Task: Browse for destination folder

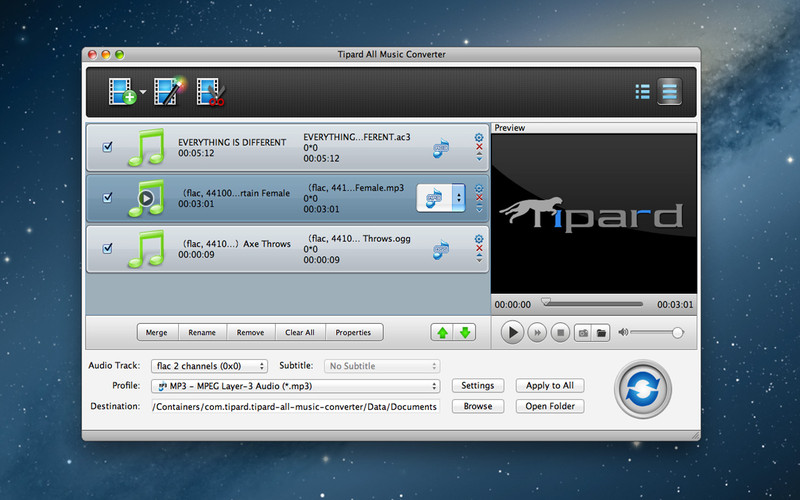Action: coord(478,406)
